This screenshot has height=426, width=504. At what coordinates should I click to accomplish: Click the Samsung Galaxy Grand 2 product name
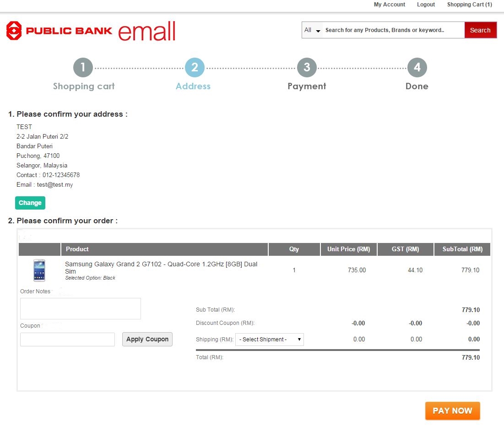click(x=161, y=268)
